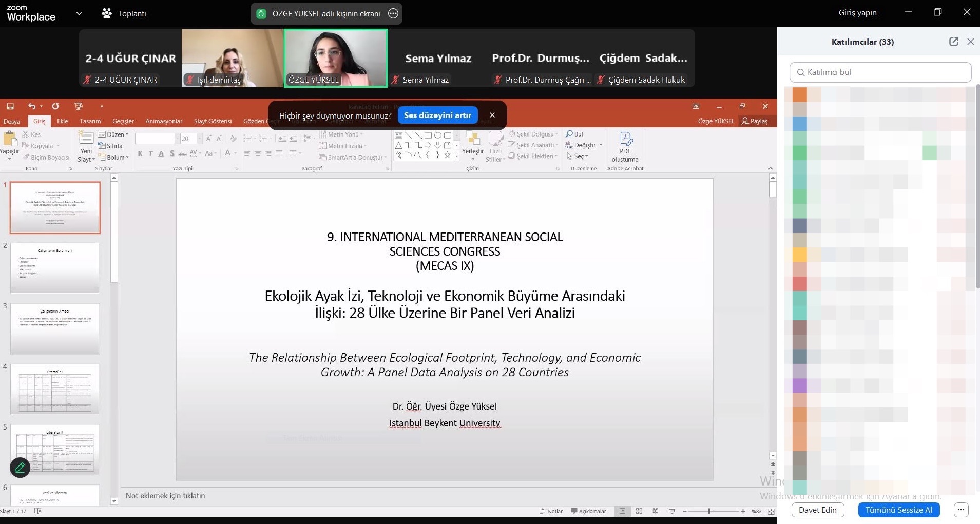Pick the isosceles triangle shape in gallery

[399, 145]
